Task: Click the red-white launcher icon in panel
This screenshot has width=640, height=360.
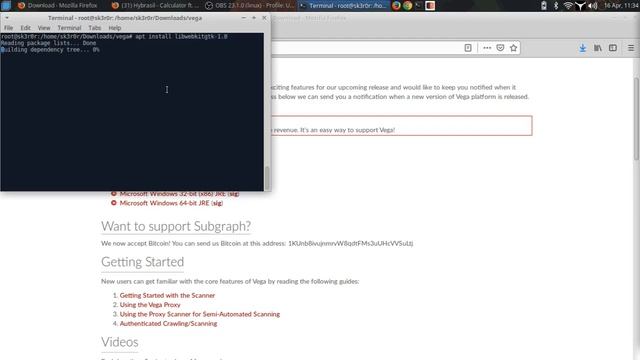Action: coord(430,5)
